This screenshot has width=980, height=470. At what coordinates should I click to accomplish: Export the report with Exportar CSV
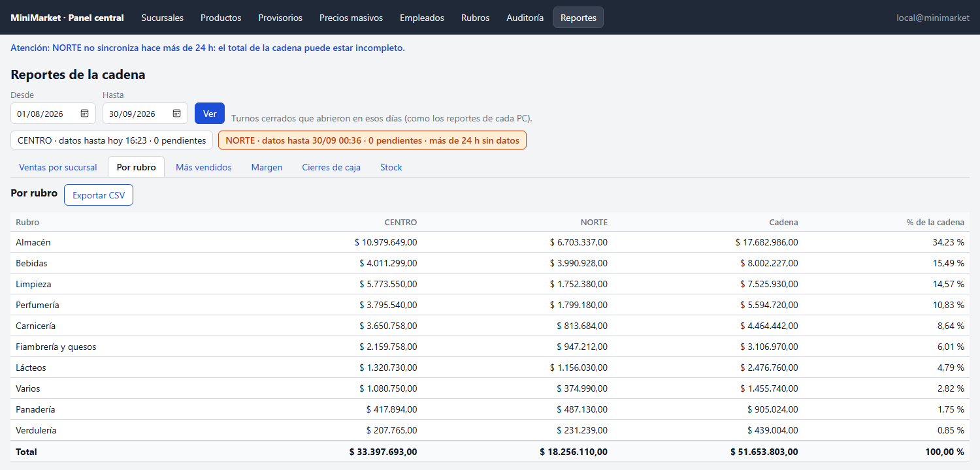click(x=99, y=195)
